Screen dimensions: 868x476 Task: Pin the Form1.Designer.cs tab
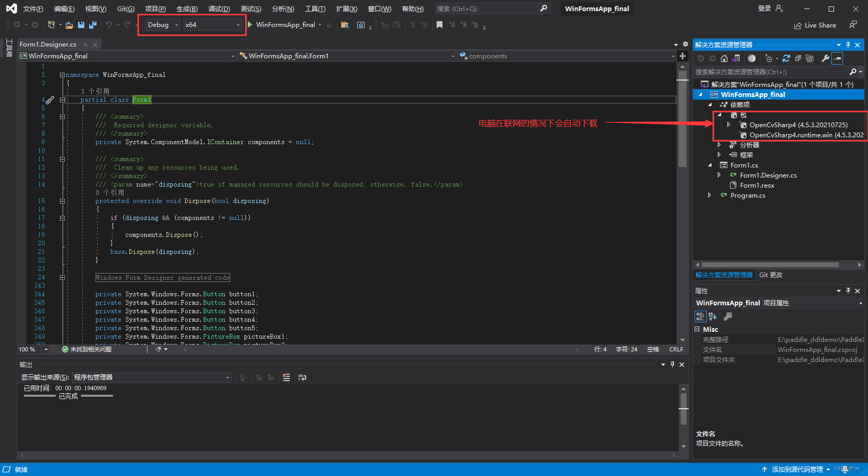(x=85, y=45)
